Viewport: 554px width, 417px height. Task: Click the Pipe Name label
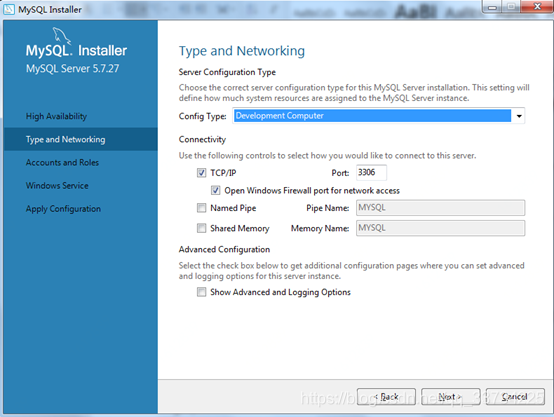tap(328, 208)
